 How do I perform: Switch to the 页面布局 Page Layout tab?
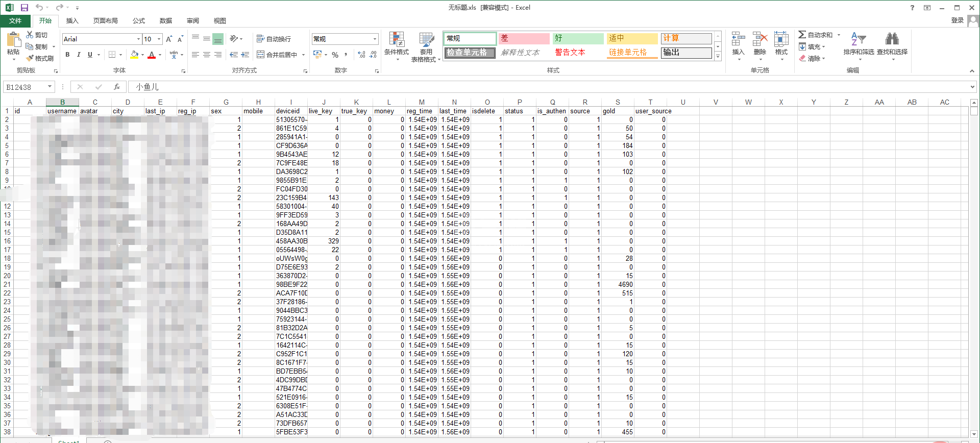coord(105,21)
